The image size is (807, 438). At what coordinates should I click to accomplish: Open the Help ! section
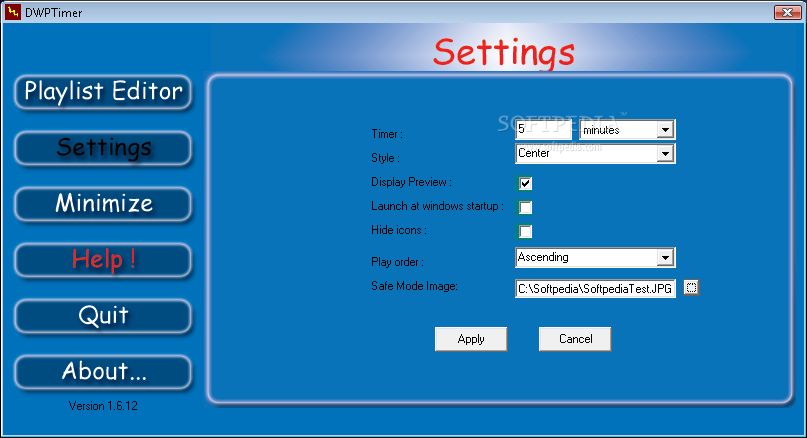click(103, 260)
